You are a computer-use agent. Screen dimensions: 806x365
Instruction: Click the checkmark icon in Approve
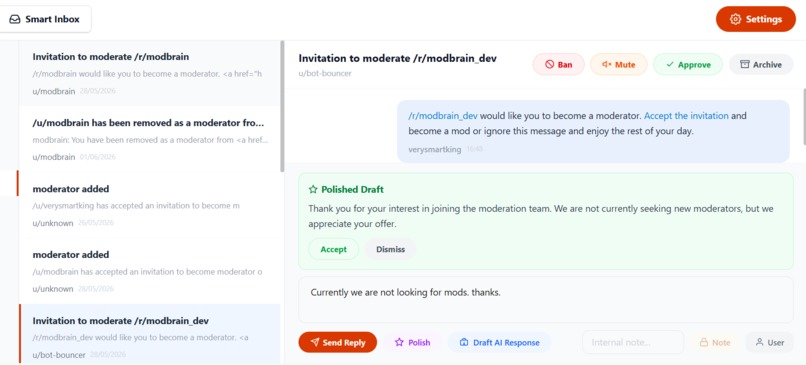[x=670, y=65]
